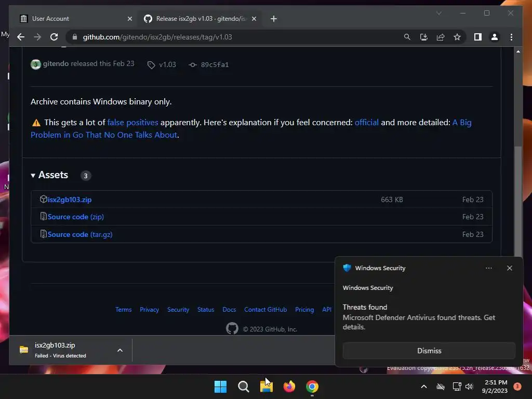Select the Release isx2gb v1.03 tab

pyautogui.click(x=200, y=19)
